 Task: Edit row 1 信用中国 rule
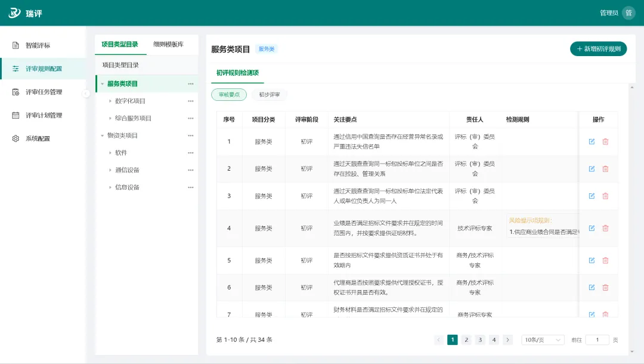click(x=592, y=141)
